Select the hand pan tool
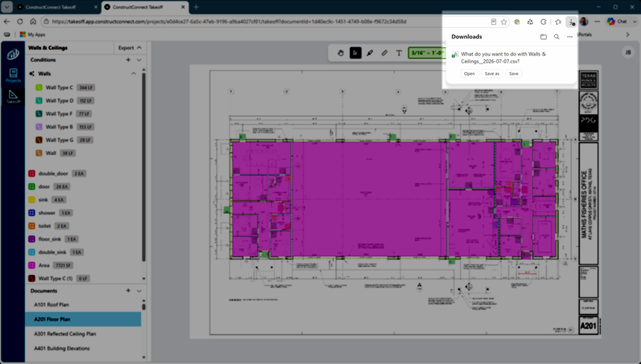This screenshot has height=364, width=641. (x=341, y=53)
